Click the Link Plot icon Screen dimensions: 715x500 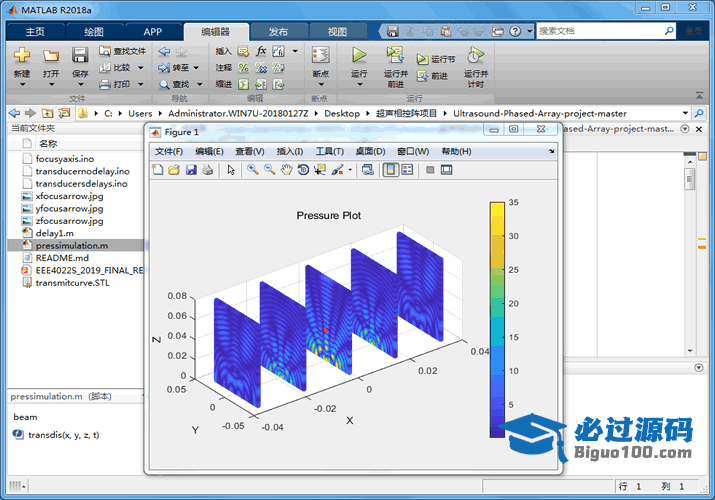[x=368, y=170]
